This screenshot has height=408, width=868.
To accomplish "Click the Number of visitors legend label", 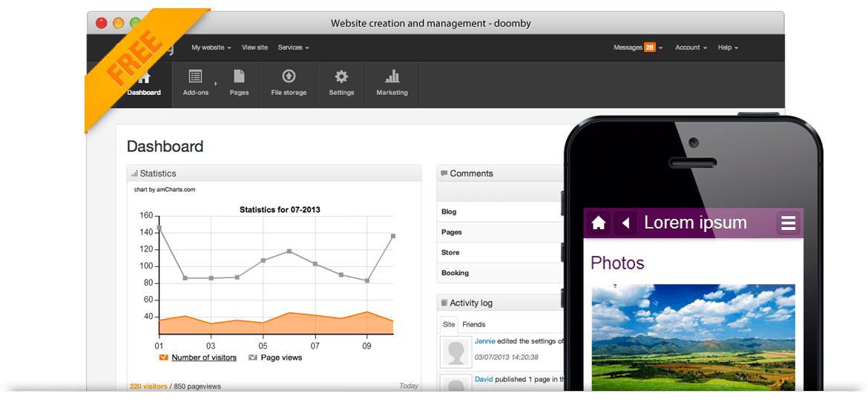I will click(x=204, y=358).
